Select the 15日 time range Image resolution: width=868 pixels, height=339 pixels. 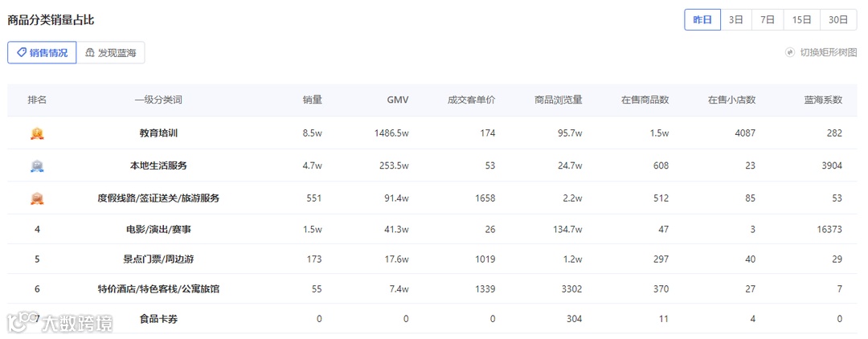801,20
